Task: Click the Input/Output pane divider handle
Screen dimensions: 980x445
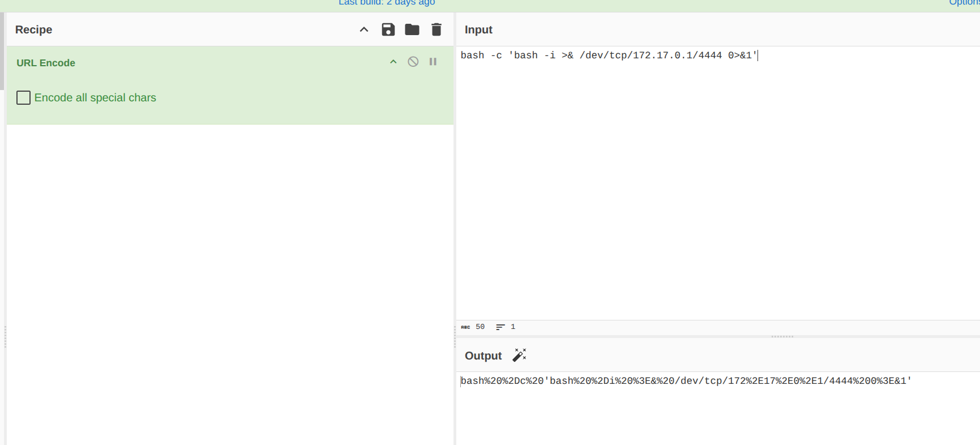Action: (782, 336)
